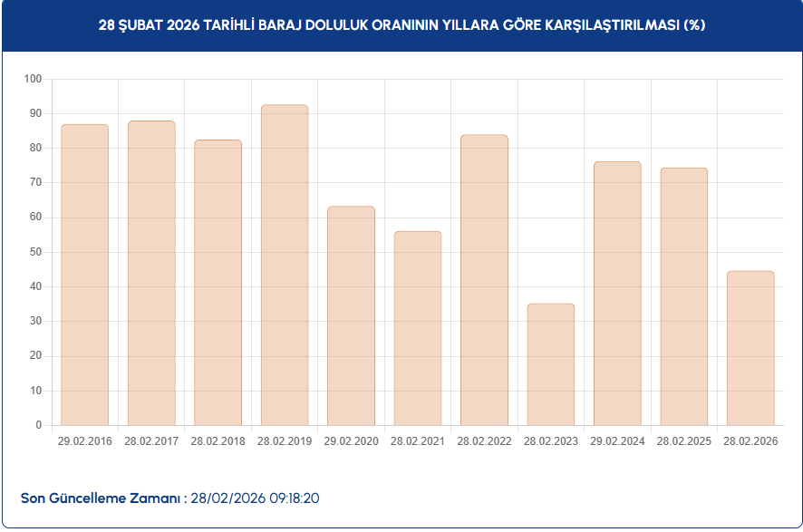The image size is (803, 532).
Task: Select the bar for 28.02.2021
Action: 418,328
